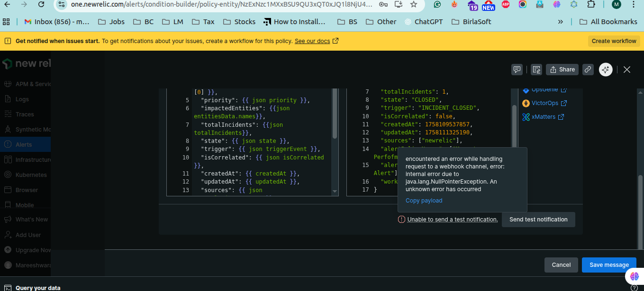This screenshot has width=644, height=291.
Task: Open the Stocks bookmark folder
Action: [239, 22]
